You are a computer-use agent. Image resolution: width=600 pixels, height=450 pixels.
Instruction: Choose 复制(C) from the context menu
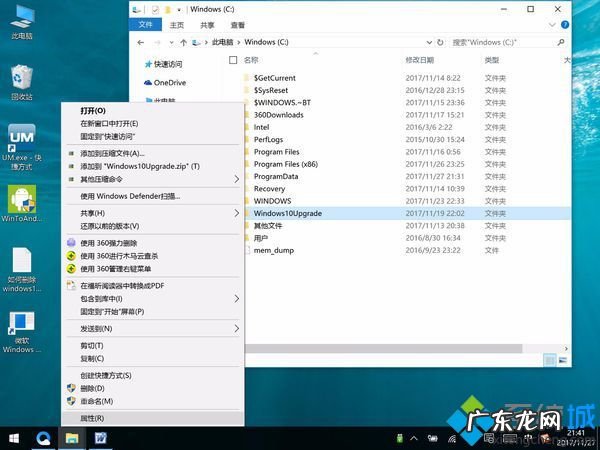pyautogui.click(x=153, y=359)
